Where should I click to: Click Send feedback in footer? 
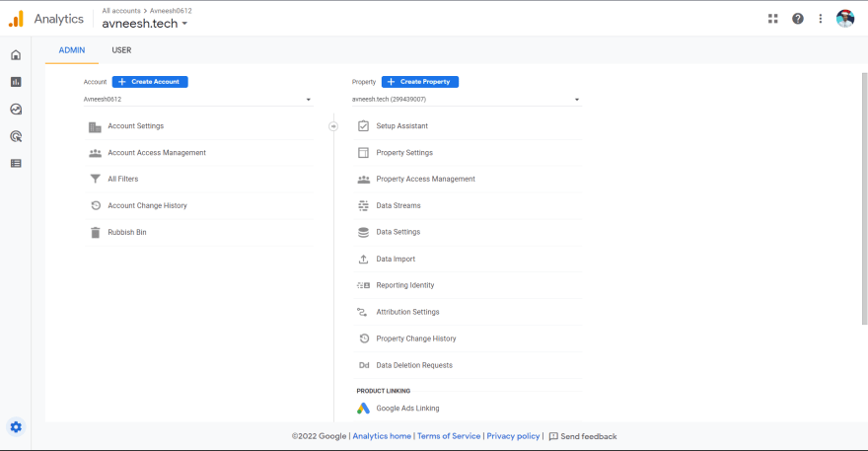(x=583, y=436)
